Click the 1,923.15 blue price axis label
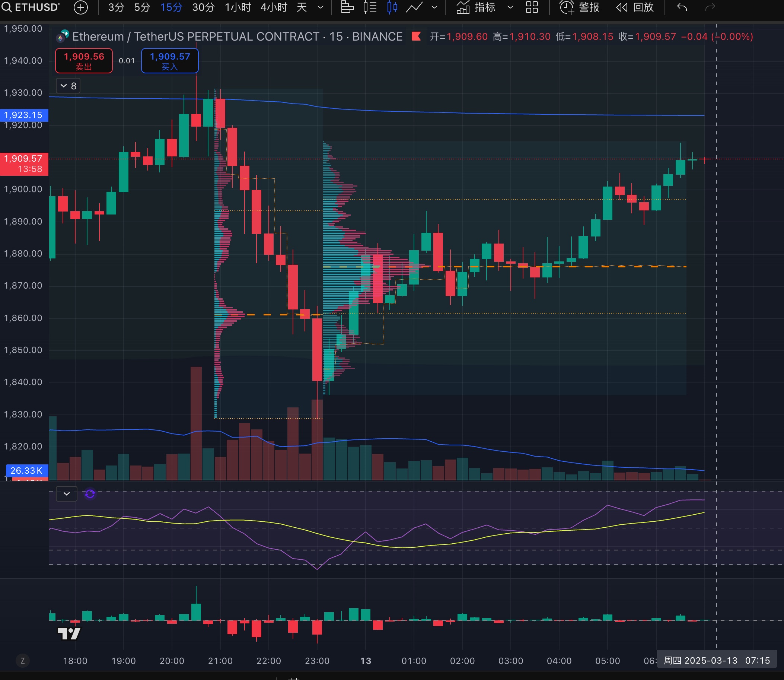Viewport: 784px width, 680px height. point(24,115)
